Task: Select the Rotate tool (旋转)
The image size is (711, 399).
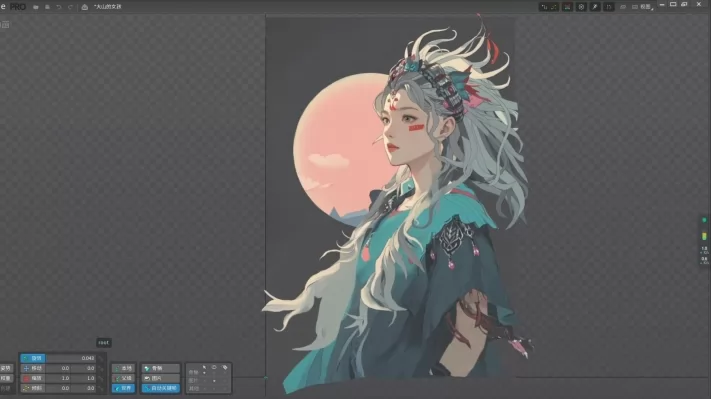Action: (33, 358)
